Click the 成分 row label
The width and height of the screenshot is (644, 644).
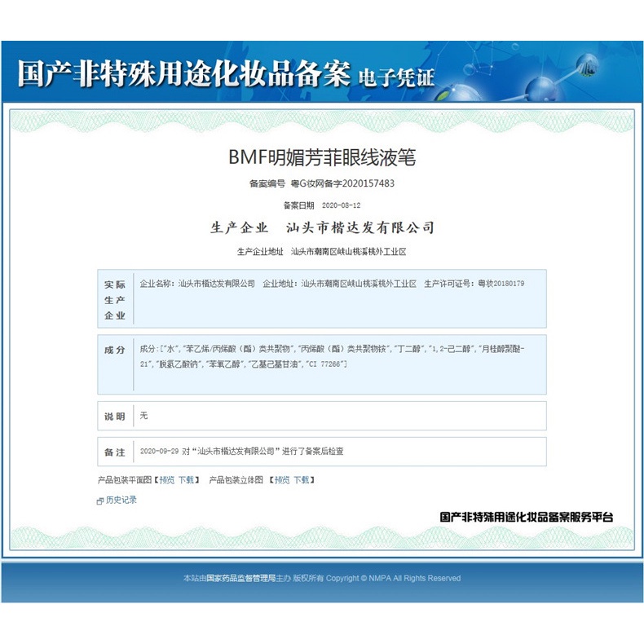point(115,350)
